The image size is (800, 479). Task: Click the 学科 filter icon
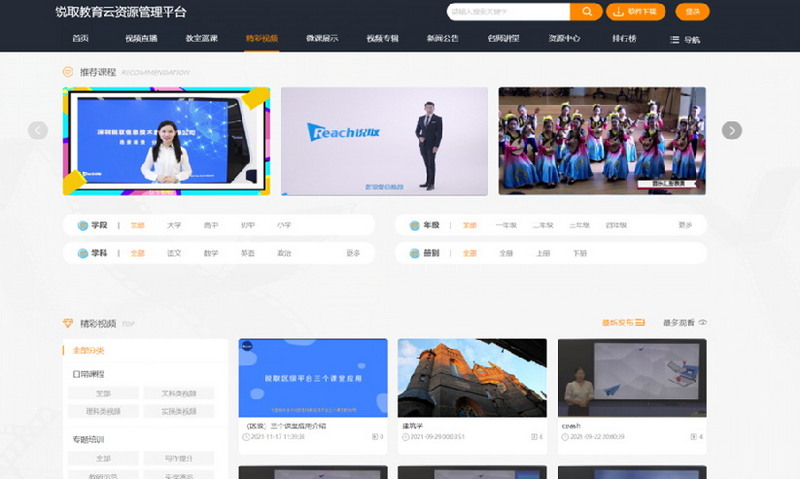pyautogui.click(x=83, y=253)
